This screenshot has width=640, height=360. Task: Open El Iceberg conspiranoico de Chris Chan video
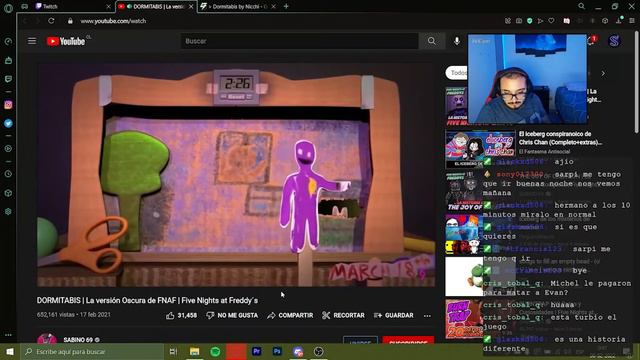560,138
